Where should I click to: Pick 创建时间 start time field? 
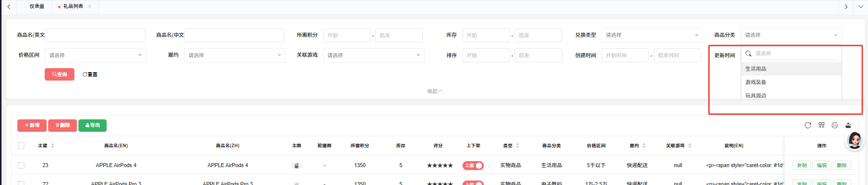pyautogui.click(x=625, y=55)
